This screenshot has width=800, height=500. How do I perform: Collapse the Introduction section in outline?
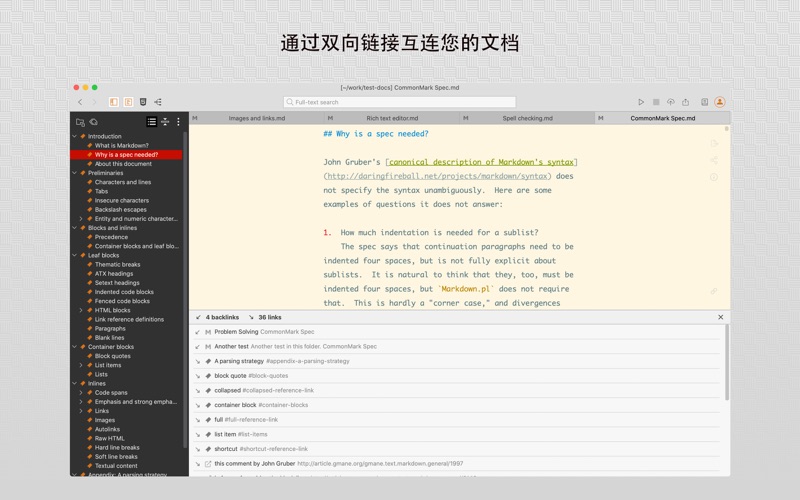click(x=75, y=136)
